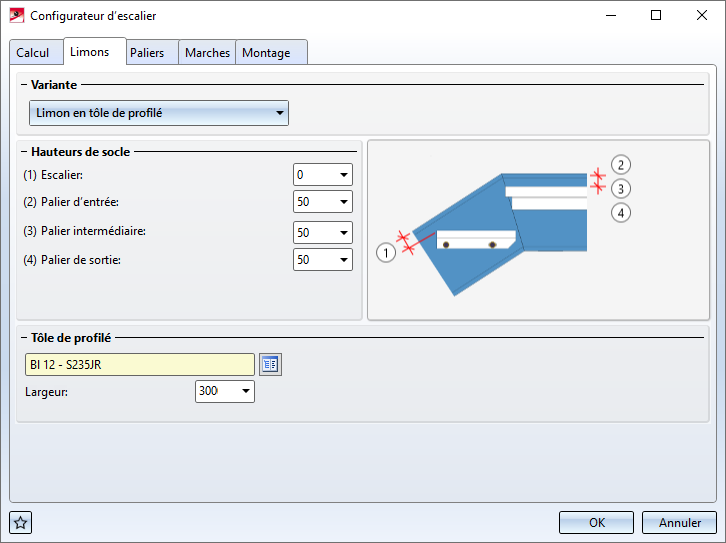Open the Marches tab
Viewport: 726px width, 543px height.
coord(207,53)
